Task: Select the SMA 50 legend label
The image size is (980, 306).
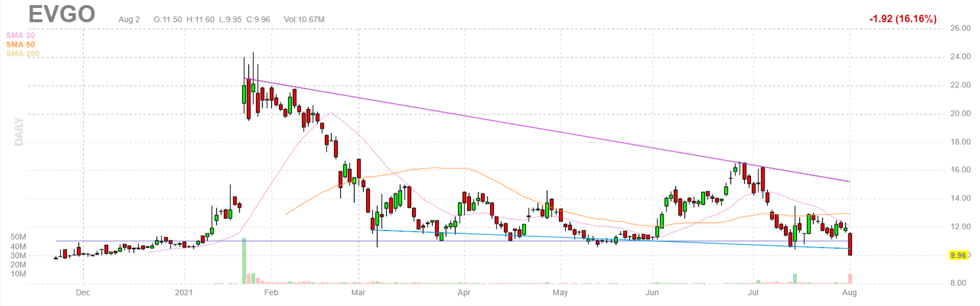Action: [x=20, y=44]
